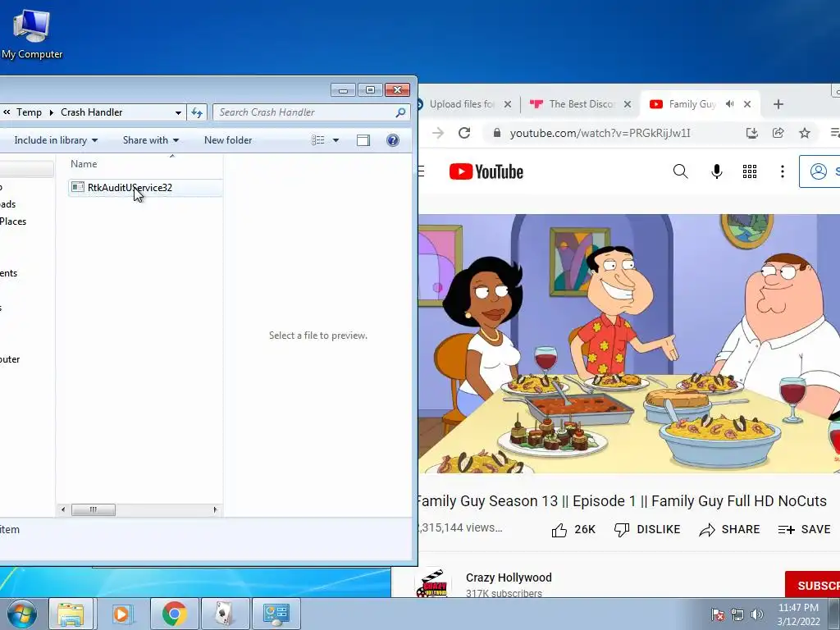This screenshot has height=630, width=840.
Task: Click the Crazy Hollywood channel avatar
Action: coord(431,583)
